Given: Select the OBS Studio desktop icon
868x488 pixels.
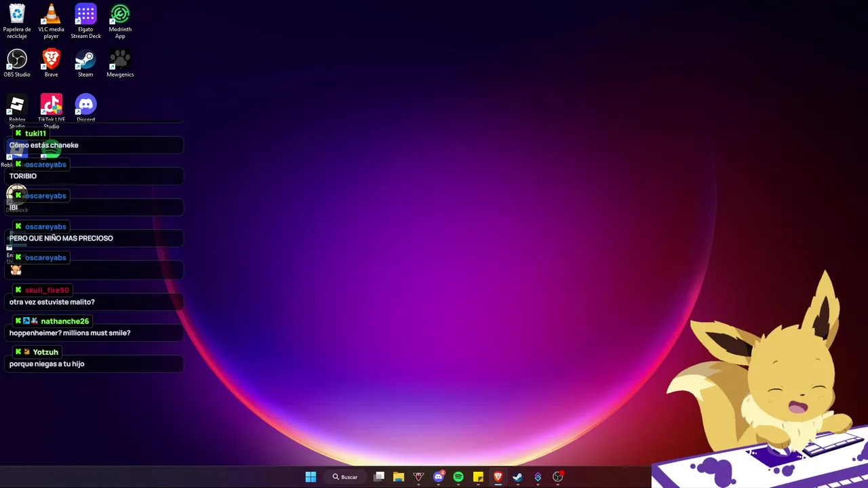Looking at the screenshot, I should click(x=17, y=63).
